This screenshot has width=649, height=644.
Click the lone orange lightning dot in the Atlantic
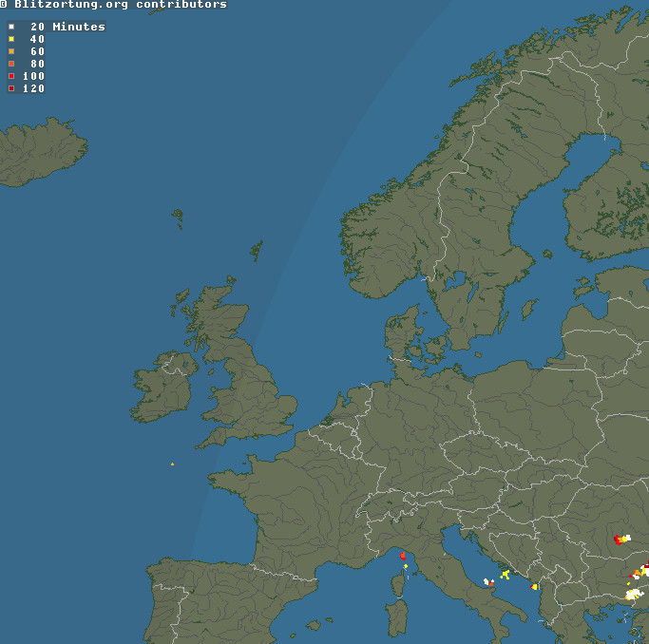[x=172, y=464]
